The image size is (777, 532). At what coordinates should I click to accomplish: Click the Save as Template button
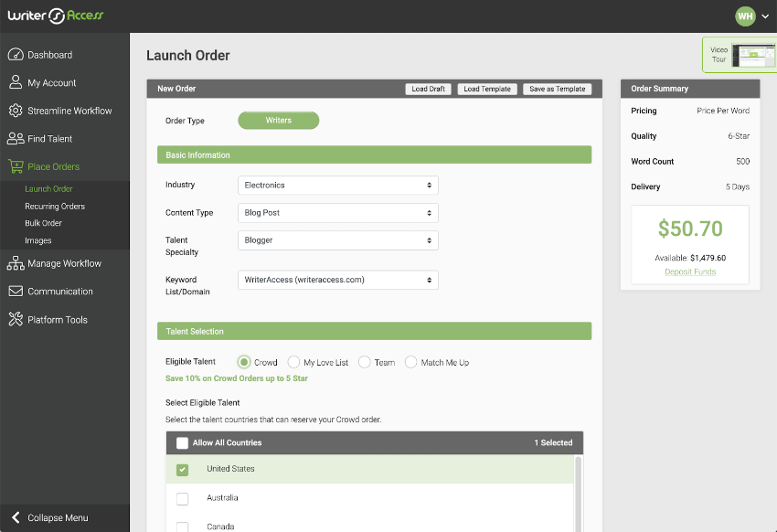tap(557, 89)
